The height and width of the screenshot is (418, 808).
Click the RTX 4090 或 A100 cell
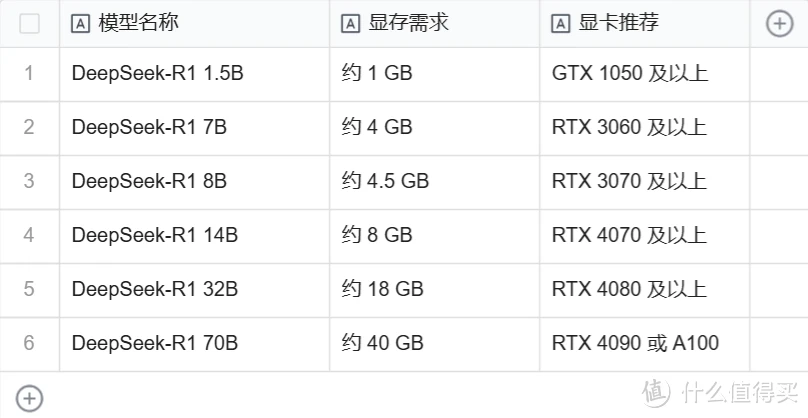click(x=645, y=344)
